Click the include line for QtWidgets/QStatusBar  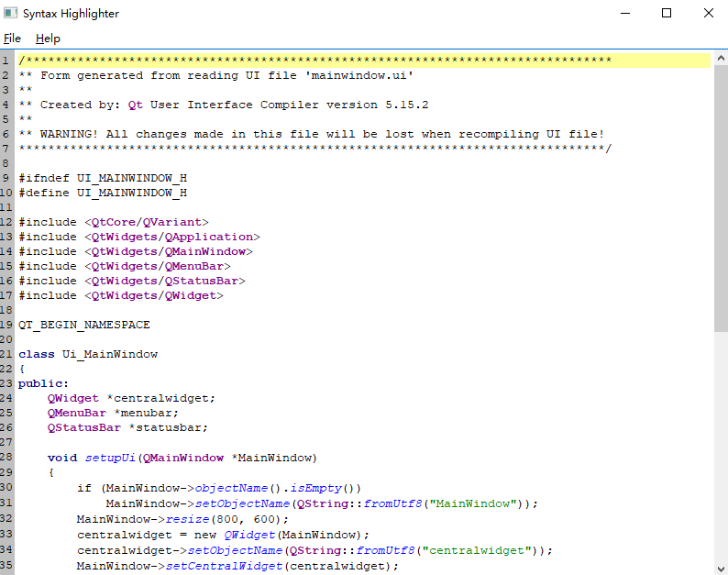pos(132,281)
